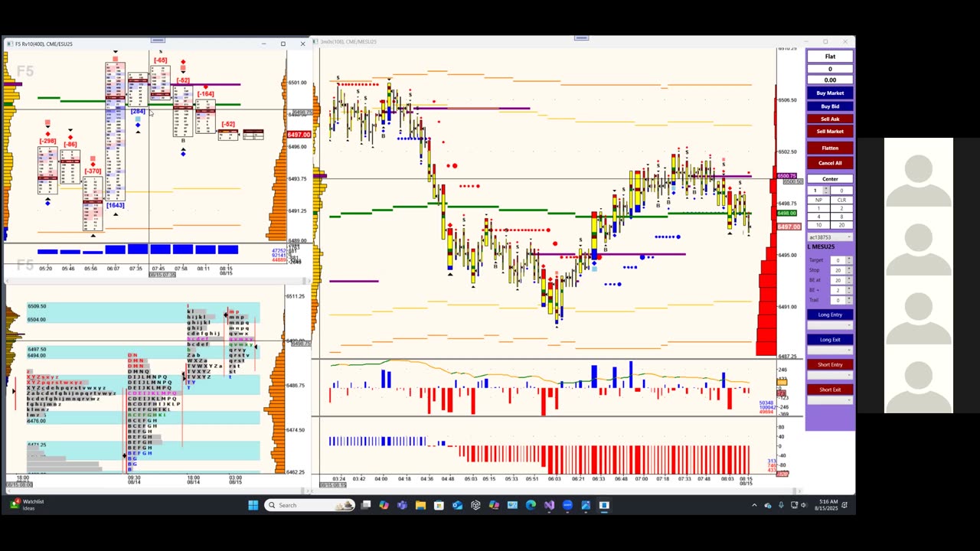Click the Target value stepper
The image size is (980, 551).
pos(841,260)
